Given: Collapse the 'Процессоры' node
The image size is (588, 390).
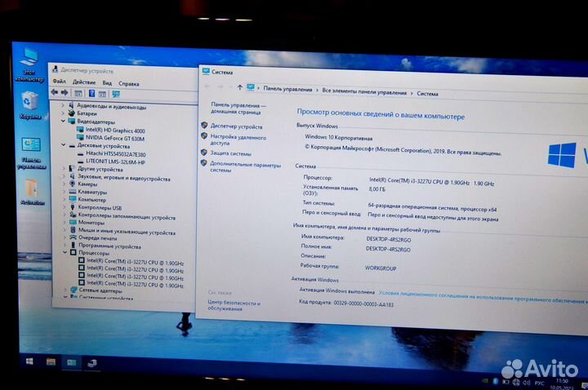Looking at the screenshot, I should coord(65,252).
